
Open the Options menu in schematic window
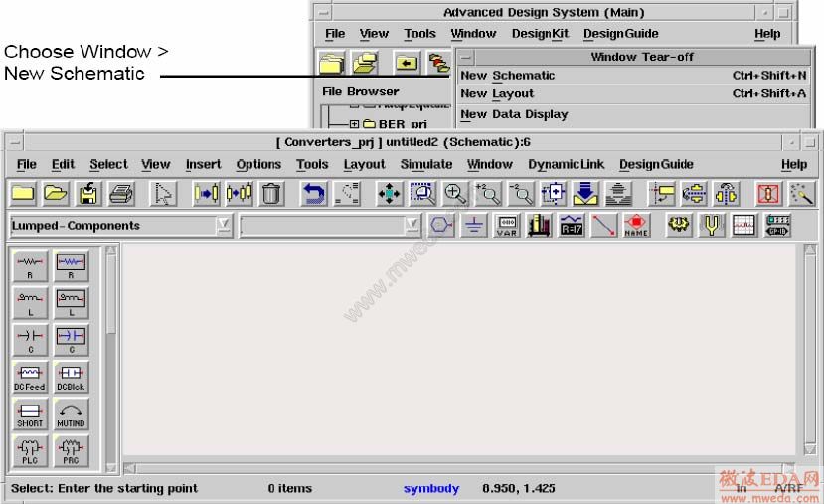coord(258,164)
